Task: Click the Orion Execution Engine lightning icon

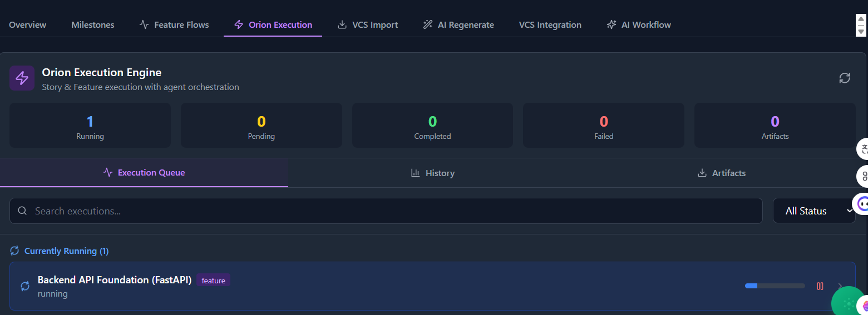Action: click(22, 78)
